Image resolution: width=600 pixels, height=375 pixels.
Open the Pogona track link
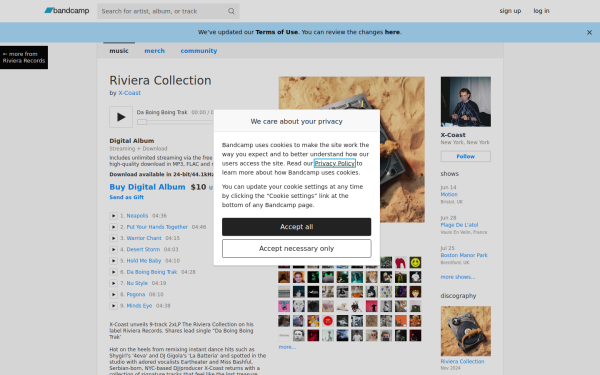click(136, 295)
